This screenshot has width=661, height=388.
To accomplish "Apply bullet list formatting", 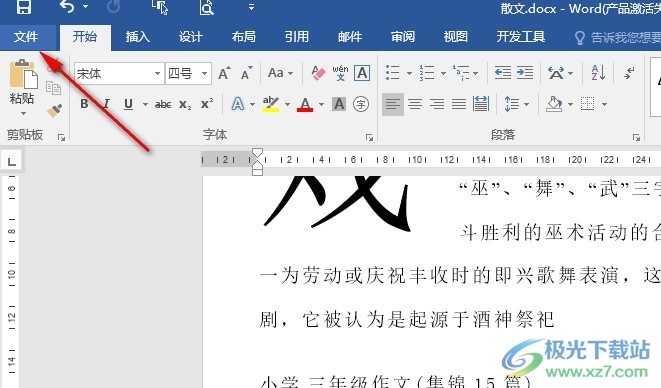I will 393,73.
